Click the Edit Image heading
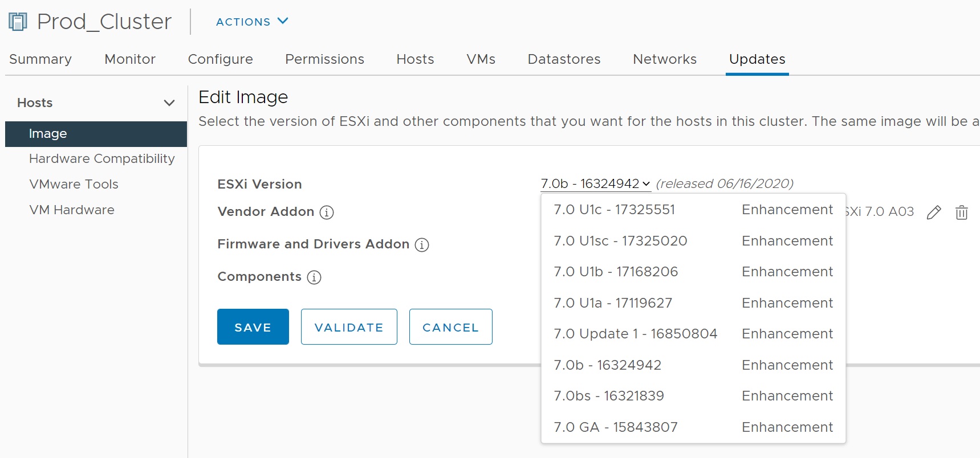This screenshot has width=980, height=458. tap(243, 97)
